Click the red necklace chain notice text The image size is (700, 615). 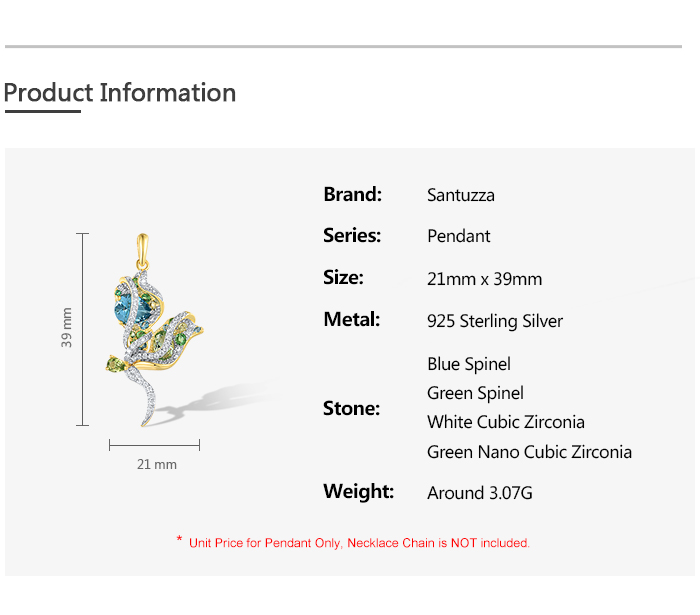click(359, 543)
